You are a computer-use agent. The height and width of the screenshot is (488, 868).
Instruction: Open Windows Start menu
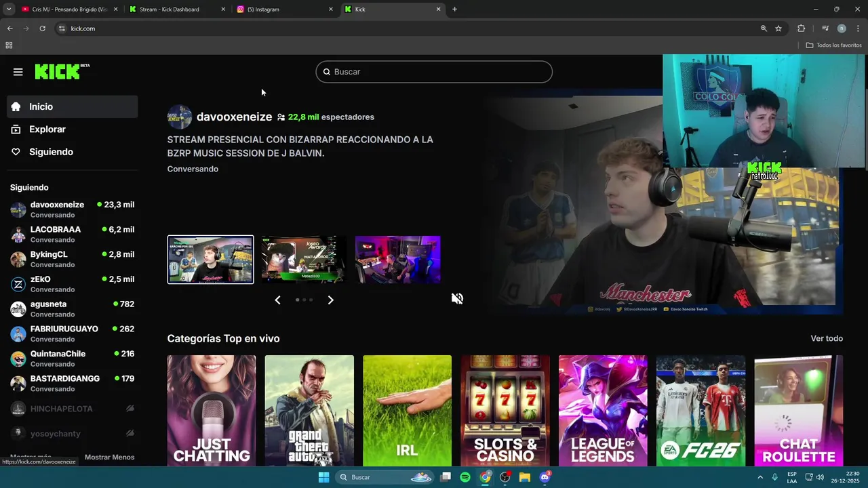(324, 477)
